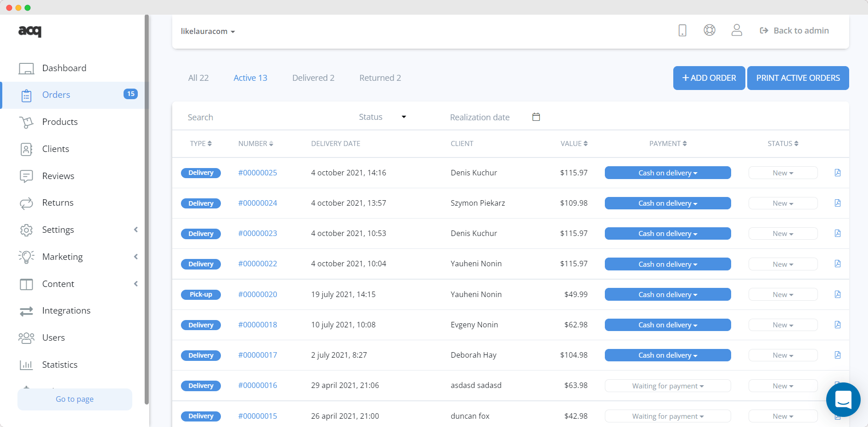
Task: Open order number #00000015 link
Action: click(258, 416)
